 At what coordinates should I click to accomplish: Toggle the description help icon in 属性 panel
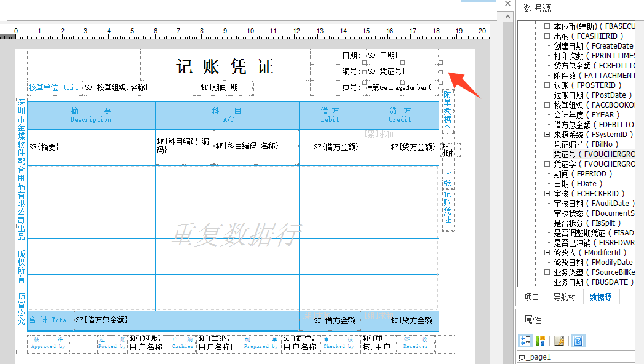[578, 340]
